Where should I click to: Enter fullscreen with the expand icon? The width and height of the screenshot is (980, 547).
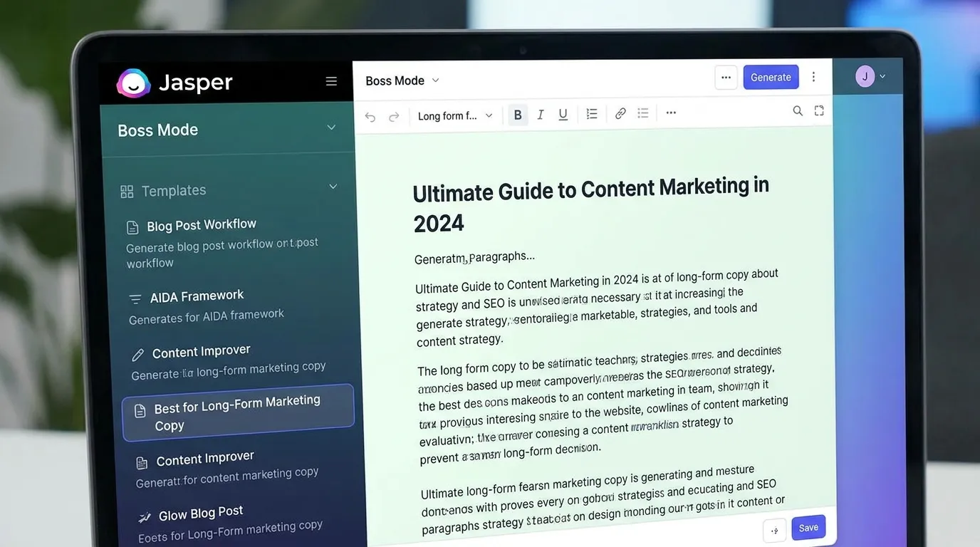click(x=819, y=110)
